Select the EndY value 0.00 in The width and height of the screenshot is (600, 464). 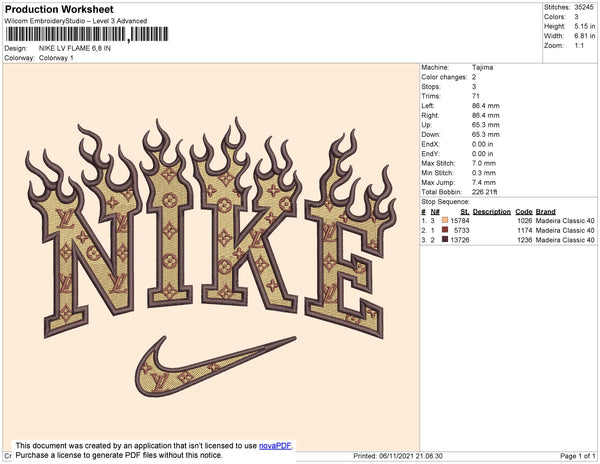pyautogui.click(x=483, y=153)
